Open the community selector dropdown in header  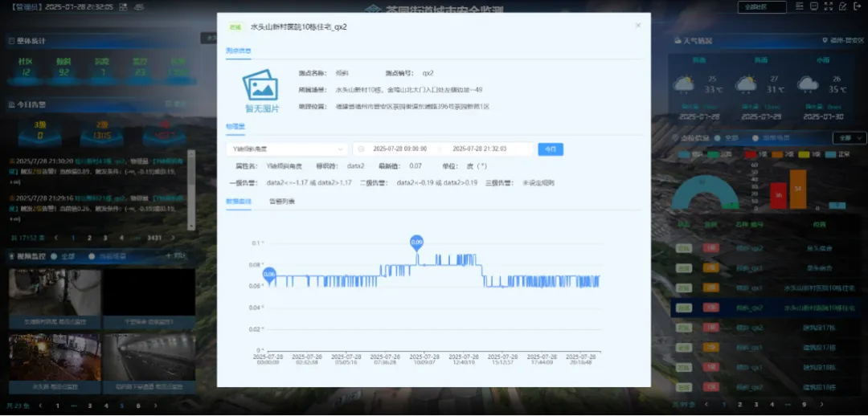point(761,7)
